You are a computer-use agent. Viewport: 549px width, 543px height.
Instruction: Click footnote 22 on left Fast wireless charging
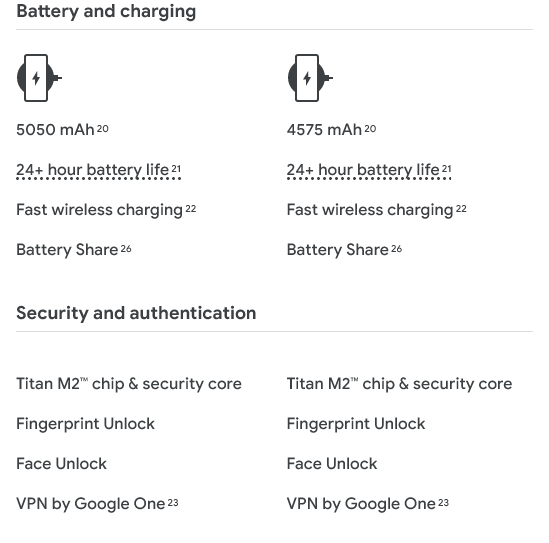tap(190, 209)
